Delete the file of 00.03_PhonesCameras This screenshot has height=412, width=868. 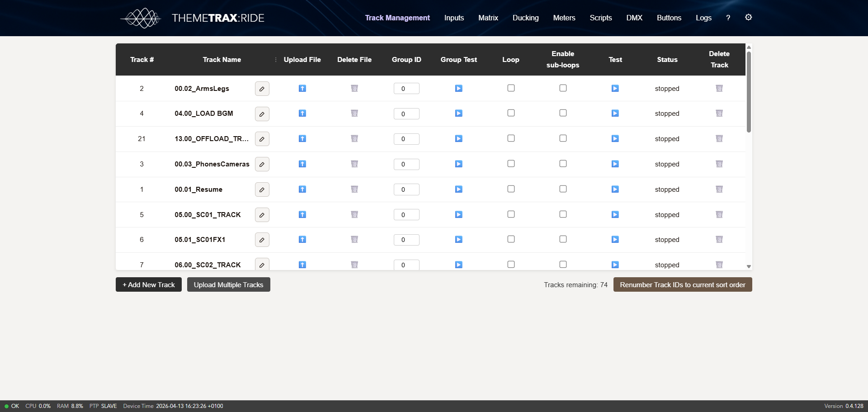(354, 164)
